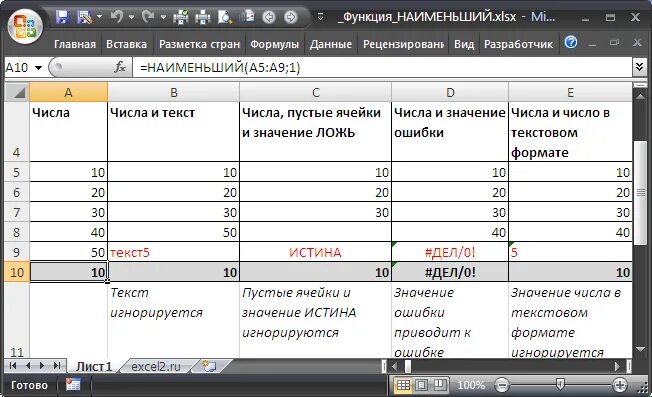Screen dimensions: 652x397
Task: Click the Undo arrow icon
Action: [117, 17]
